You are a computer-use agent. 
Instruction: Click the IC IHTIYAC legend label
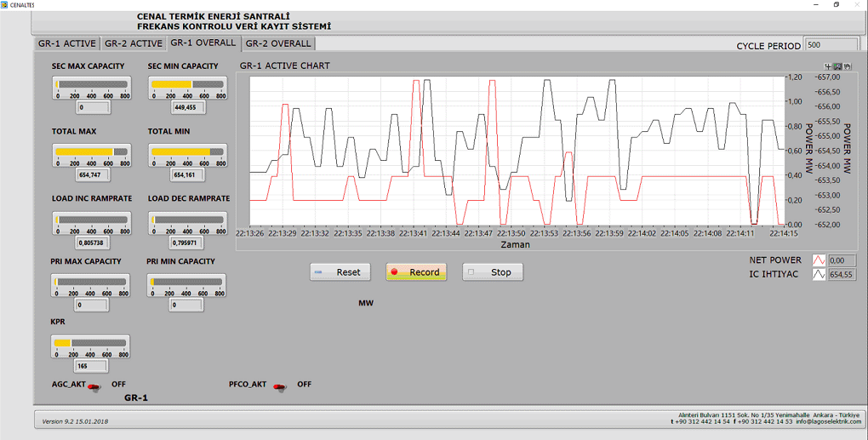774,274
